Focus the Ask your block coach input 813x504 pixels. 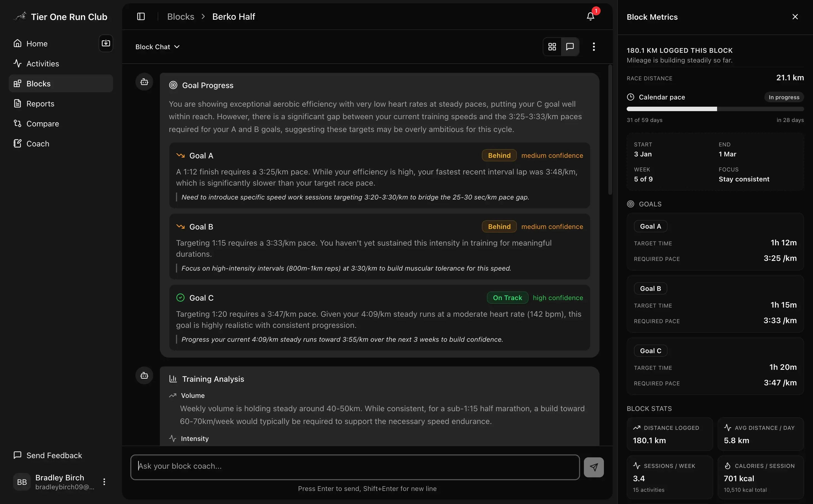coord(355,467)
